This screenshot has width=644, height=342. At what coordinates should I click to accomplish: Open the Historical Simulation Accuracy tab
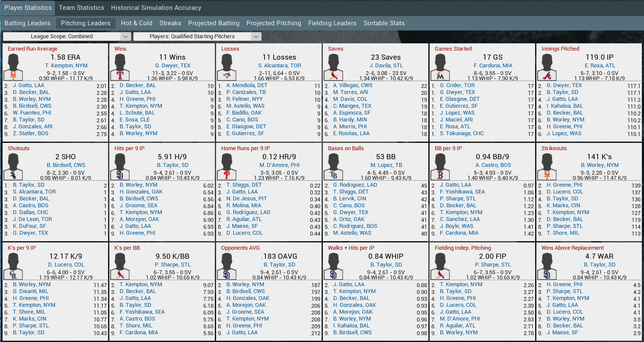point(156,8)
